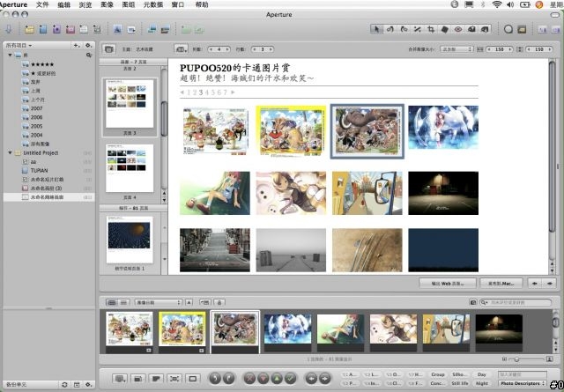Open the 所有项目 projects dropdown
Viewport: 564px width, 392px height.
(19, 46)
